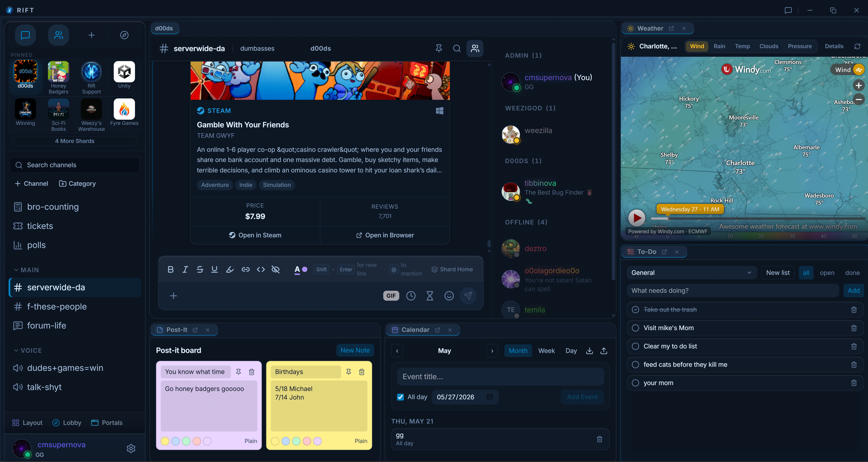The image size is (868, 462).
Task: Focus the Search channels field
Action: pos(75,165)
